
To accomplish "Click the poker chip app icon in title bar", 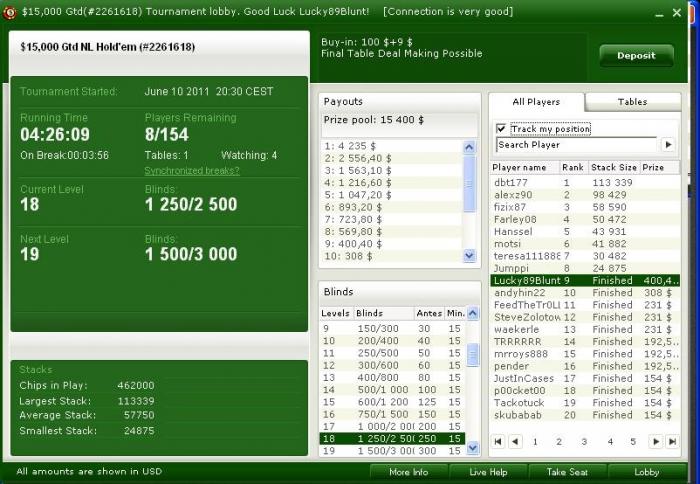I will point(9,12).
